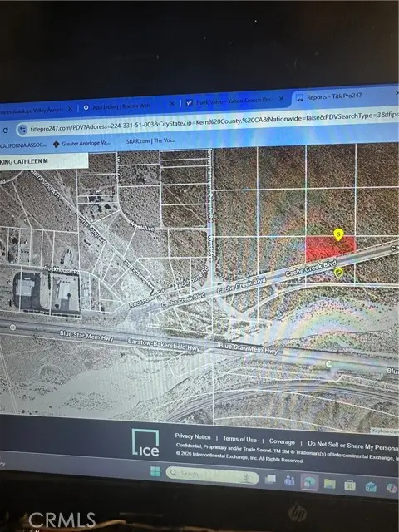Screen dimensions: 399x532
Task: Switch to Greater Antelope Valley Assoc tab
Action: (32, 110)
